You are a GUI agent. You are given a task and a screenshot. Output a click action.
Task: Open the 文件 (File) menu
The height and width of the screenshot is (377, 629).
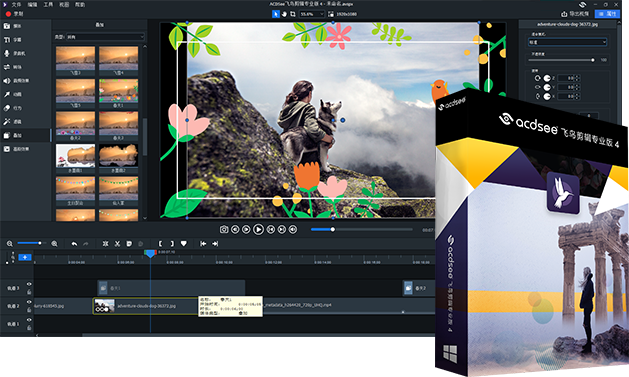16,4
